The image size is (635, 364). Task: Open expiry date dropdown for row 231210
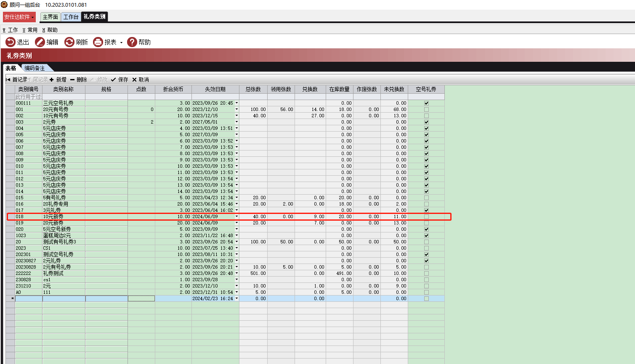(236, 286)
